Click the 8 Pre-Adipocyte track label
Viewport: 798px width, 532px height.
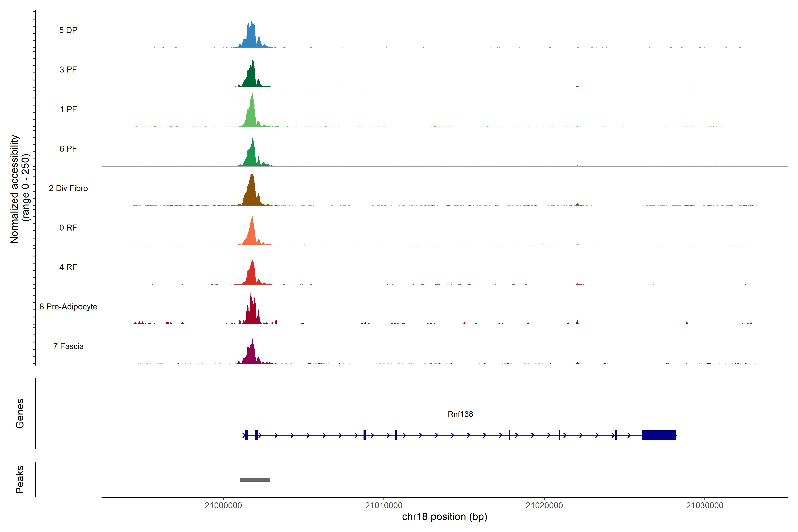coord(68,307)
